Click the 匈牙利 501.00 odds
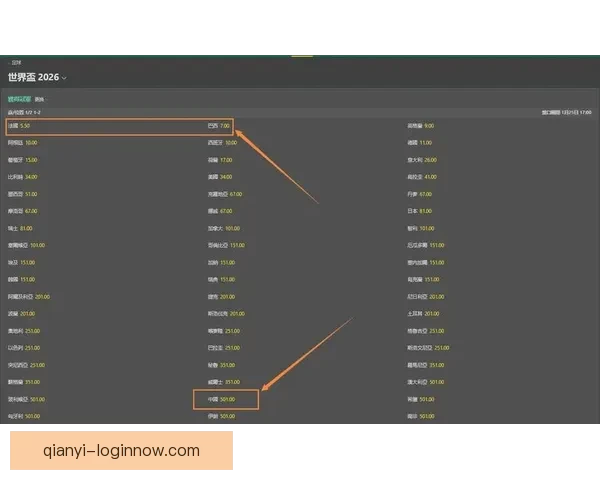Screen dimensions: 600x480 click(x=24, y=416)
